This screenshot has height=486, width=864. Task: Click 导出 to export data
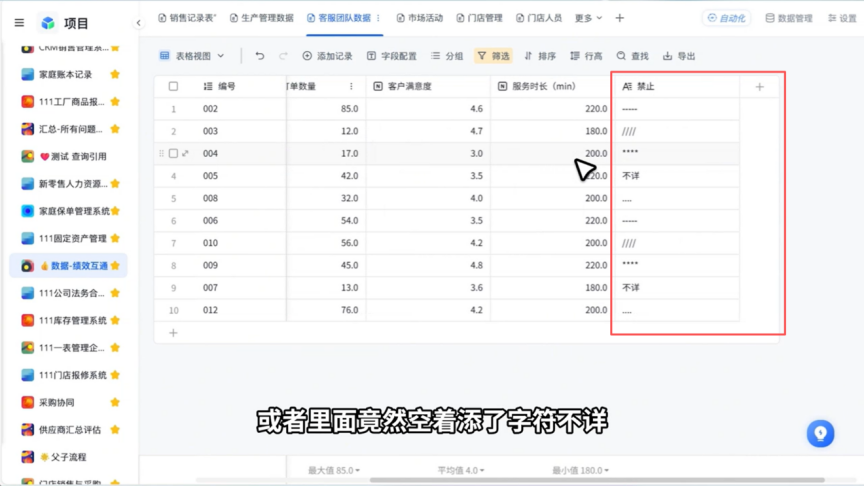pyautogui.click(x=679, y=56)
